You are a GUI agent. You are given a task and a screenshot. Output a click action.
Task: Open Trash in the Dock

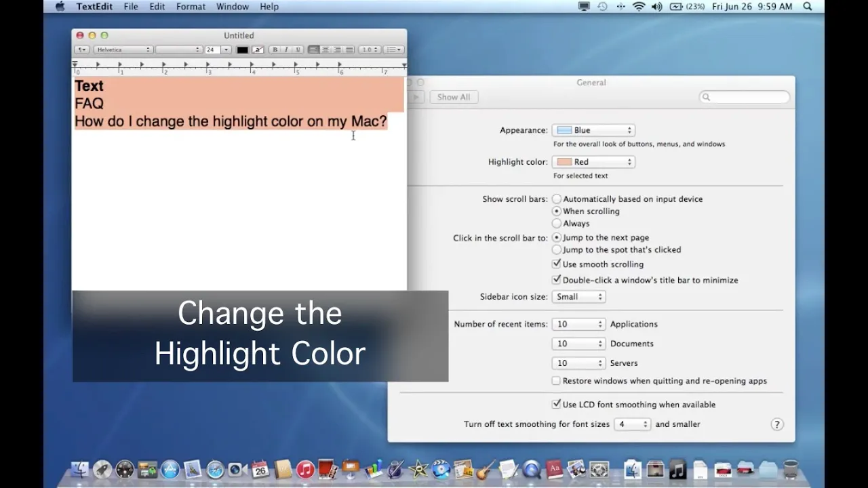tap(791, 469)
